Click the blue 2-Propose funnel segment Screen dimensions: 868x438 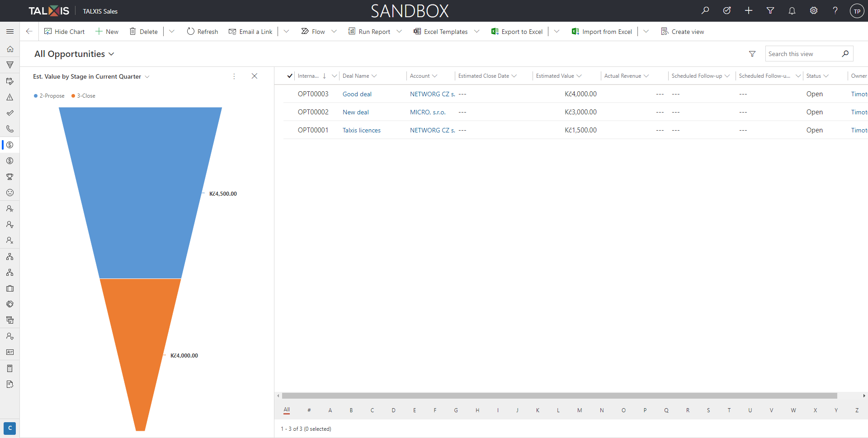[x=140, y=193]
